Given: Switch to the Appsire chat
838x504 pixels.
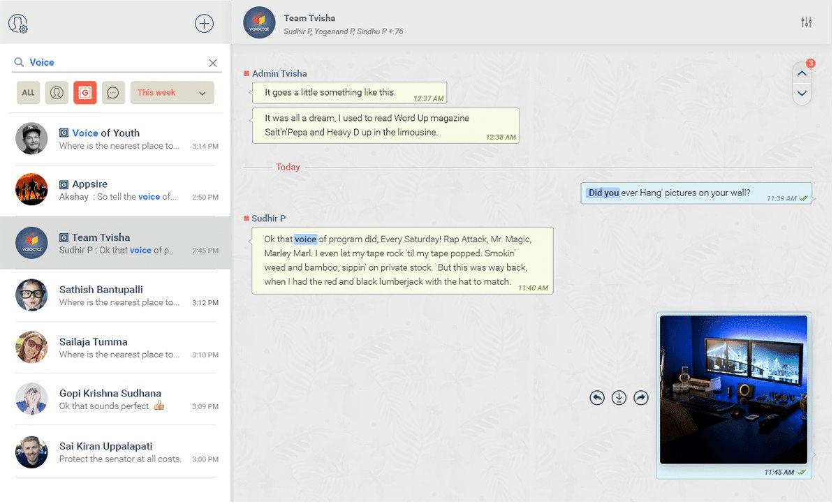Looking at the screenshot, I should tap(116, 189).
